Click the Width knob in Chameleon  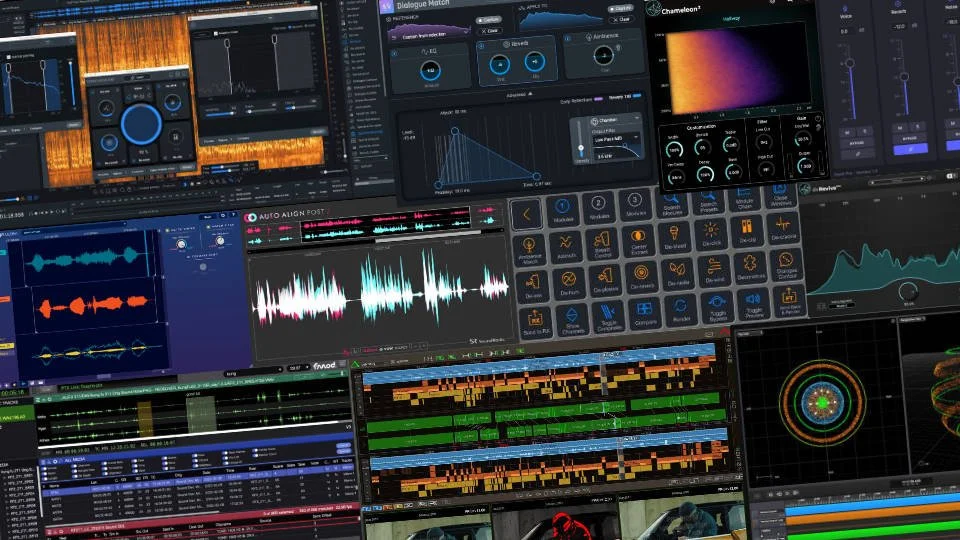coord(674,150)
